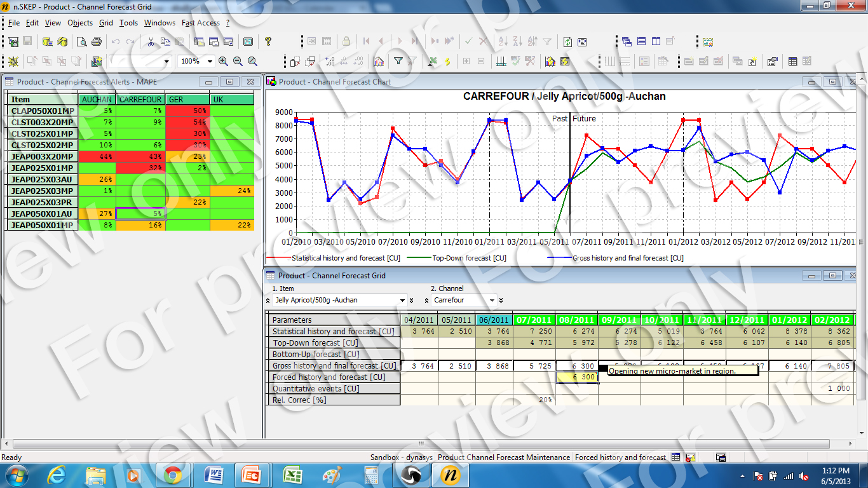The height and width of the screenshot is (488, 868).
Task: Click the yellow lightning bolt icon
Action: [447, 62]
